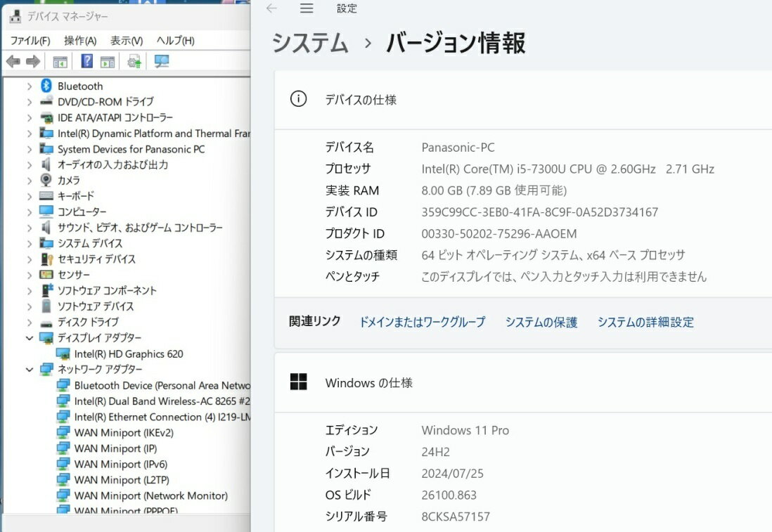The width and height of the screenshot is (772, 532).
Task: Click the Scan for hardware changes icon
Action: pos(162,62)
